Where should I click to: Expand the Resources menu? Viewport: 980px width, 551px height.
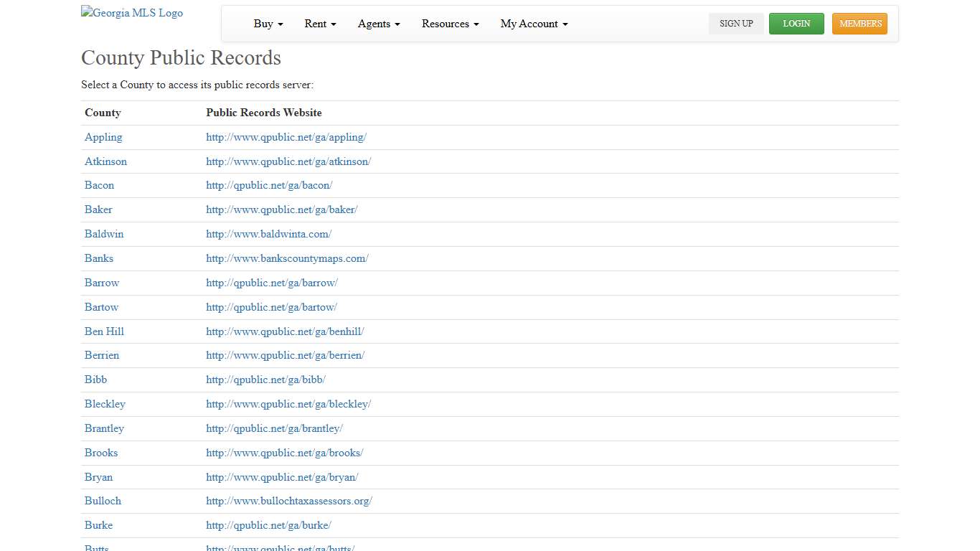pyautogui.click(x=450, y=24)
